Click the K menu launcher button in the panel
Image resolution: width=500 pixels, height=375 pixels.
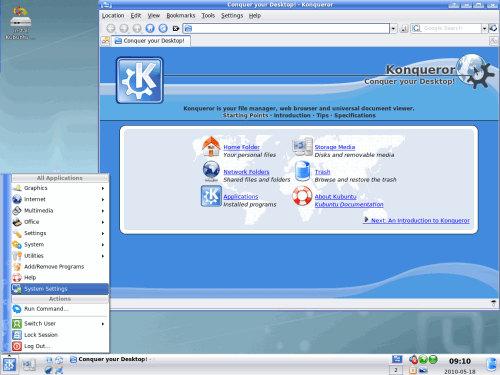click(x=9, y=364)
